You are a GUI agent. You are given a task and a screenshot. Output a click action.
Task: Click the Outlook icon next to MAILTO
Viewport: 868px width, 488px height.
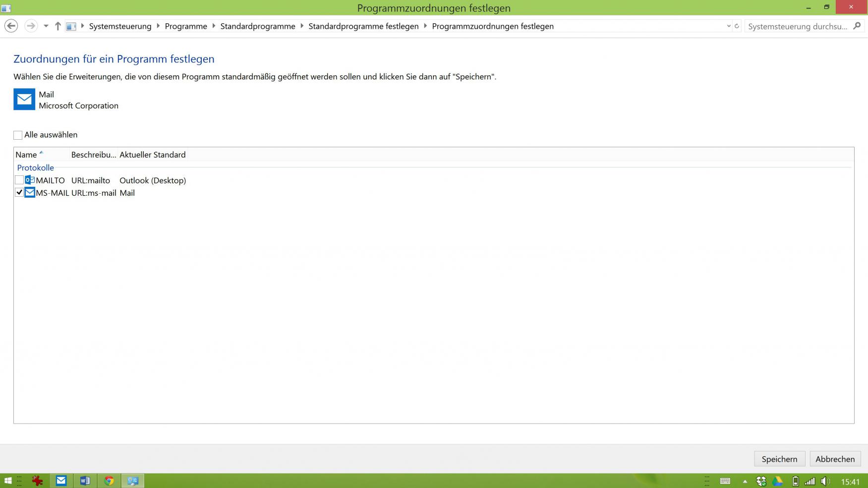(x=30, y=180)
